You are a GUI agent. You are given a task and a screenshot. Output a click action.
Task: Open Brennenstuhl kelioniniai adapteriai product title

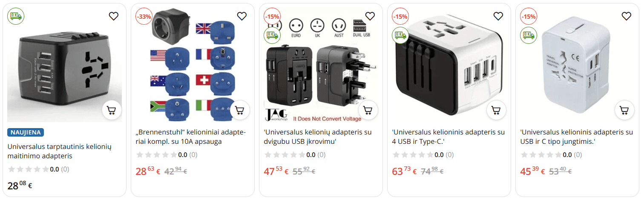[x=191, y=137]
